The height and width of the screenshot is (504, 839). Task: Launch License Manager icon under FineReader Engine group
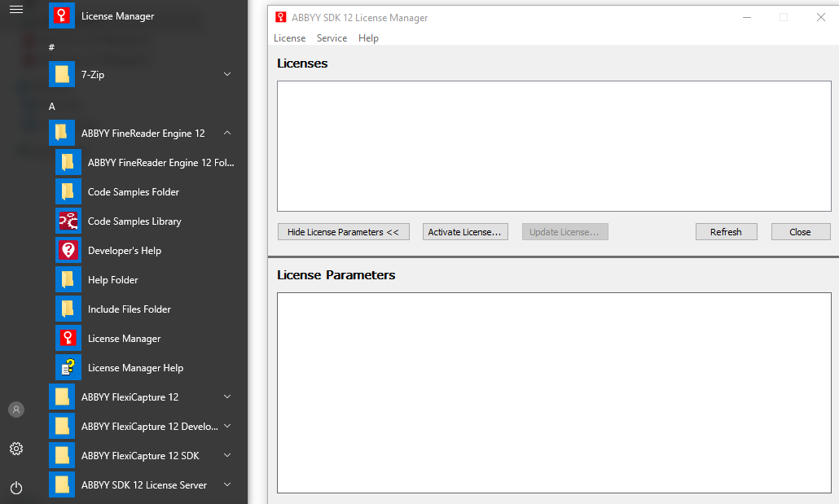[x=68, y=338]
